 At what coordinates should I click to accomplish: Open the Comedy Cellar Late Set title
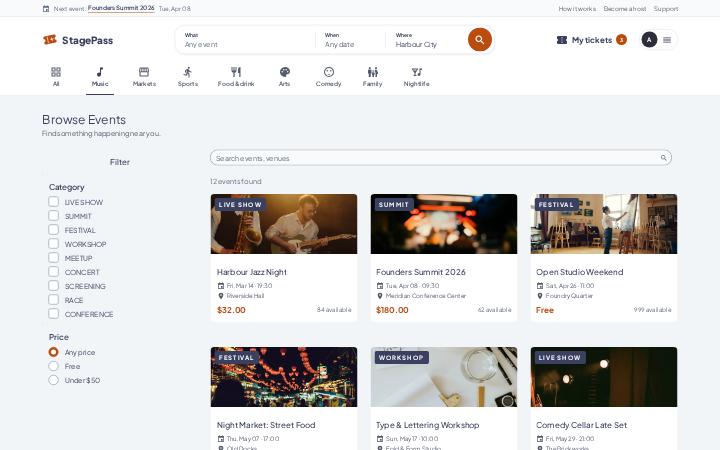point(581,425)
